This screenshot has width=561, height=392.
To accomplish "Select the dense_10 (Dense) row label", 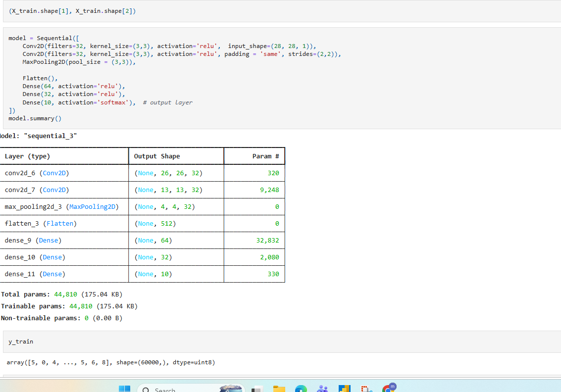I will 35,257.
